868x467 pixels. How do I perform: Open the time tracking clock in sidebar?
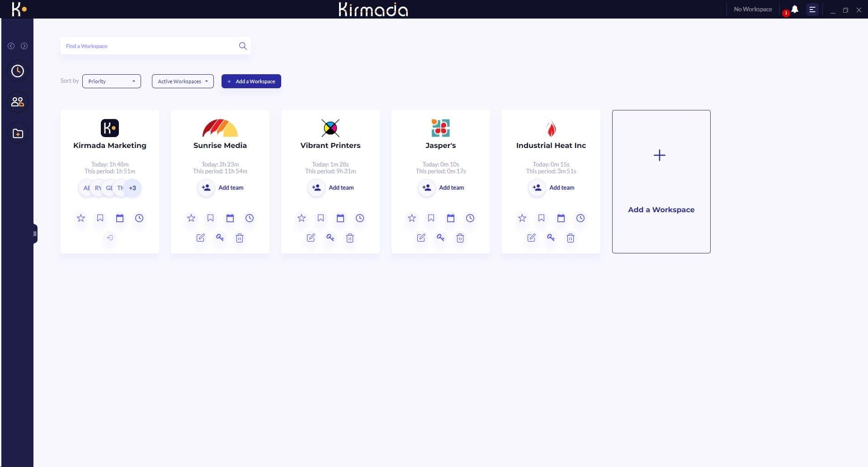18,71
